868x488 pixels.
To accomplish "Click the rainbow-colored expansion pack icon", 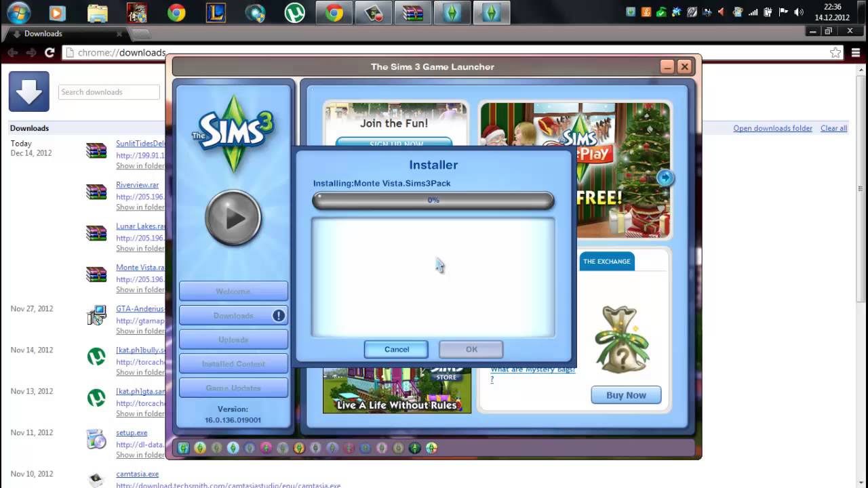I will [431, 448].
